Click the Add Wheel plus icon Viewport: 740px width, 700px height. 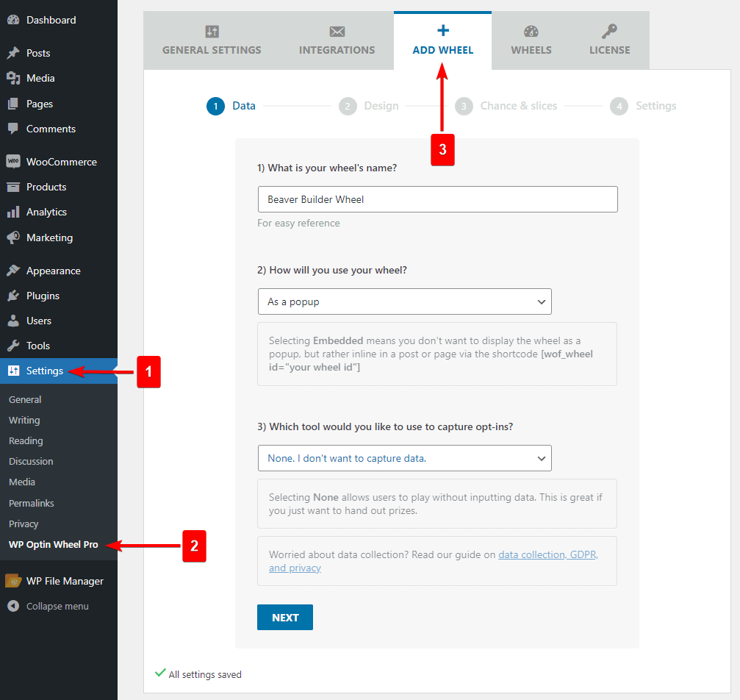(442, 31)
